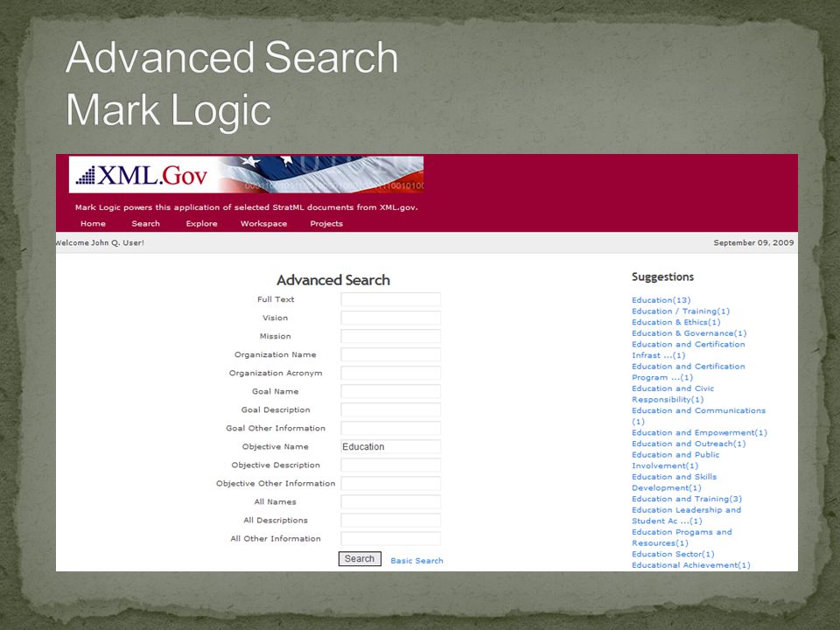Click the Mark Logic powers this application tagline

[x=247, y=207]
